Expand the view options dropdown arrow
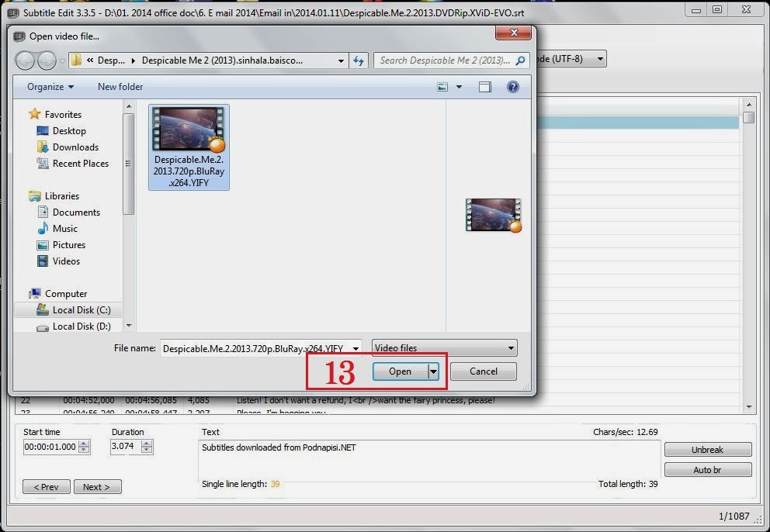Image resolution: width=770 pixels, height=532 pixels. tap(460, 87)
